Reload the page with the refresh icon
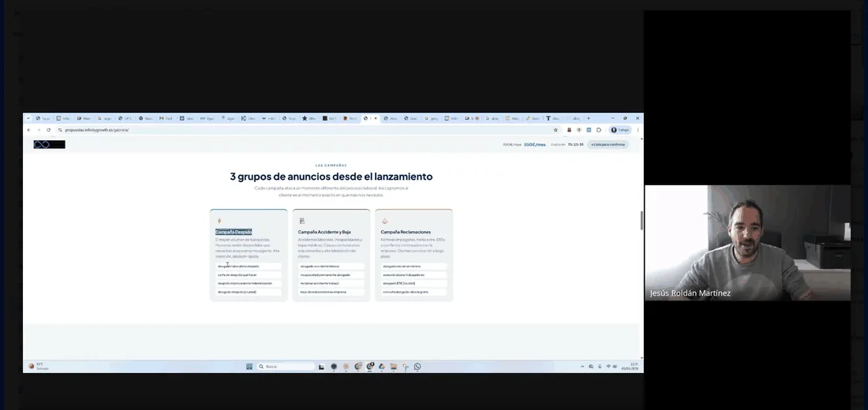The height and width of the screenshot is (410, 868). click(x=49, y=129)
